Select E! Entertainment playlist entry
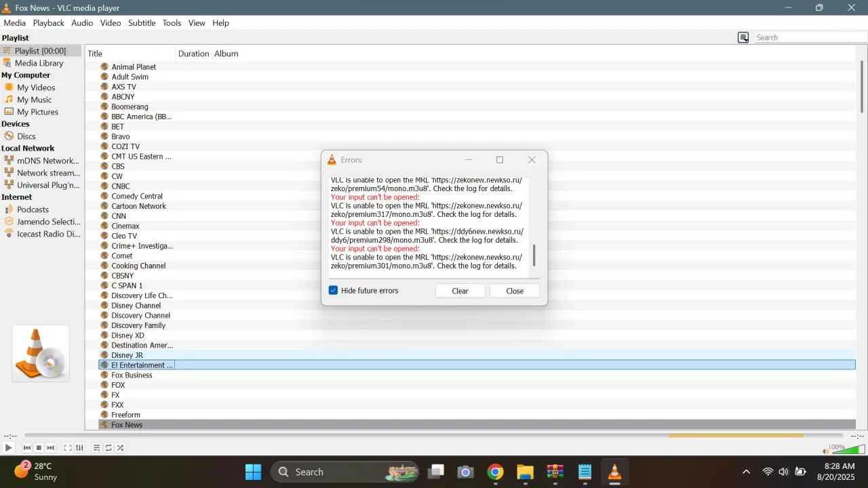This screenshot has height=488, width=868. pos(142,365)
